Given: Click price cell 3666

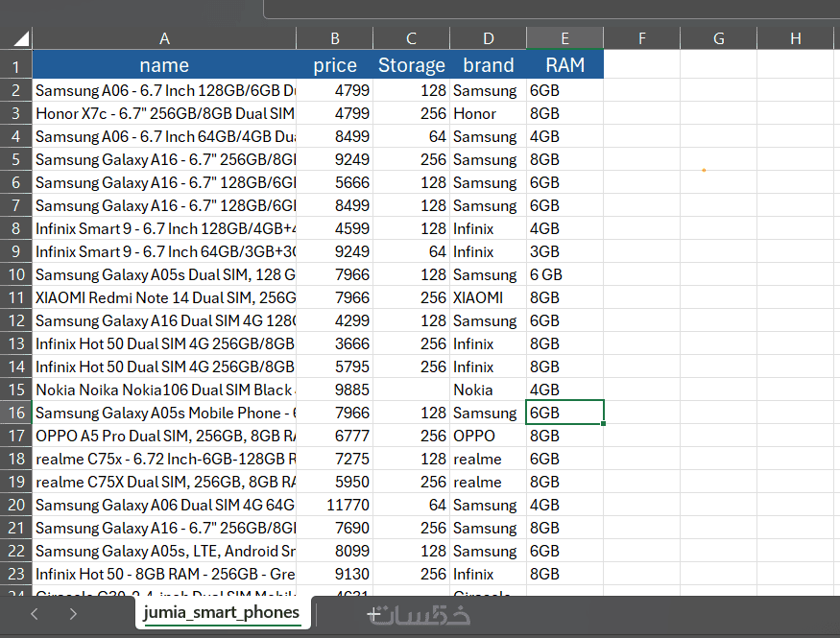Looking at the screenshot, I should [335, 343].
